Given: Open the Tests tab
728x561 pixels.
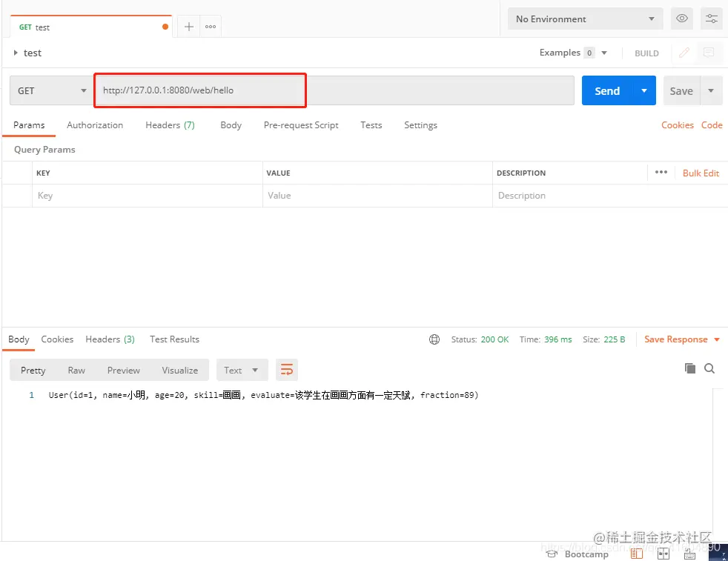Looking at the screenshot, I should click(x=371, y=125).
